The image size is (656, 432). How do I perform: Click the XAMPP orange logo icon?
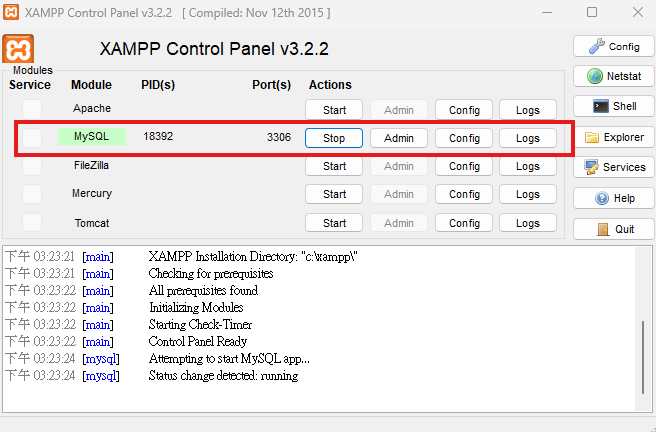(x=18, y=49)
